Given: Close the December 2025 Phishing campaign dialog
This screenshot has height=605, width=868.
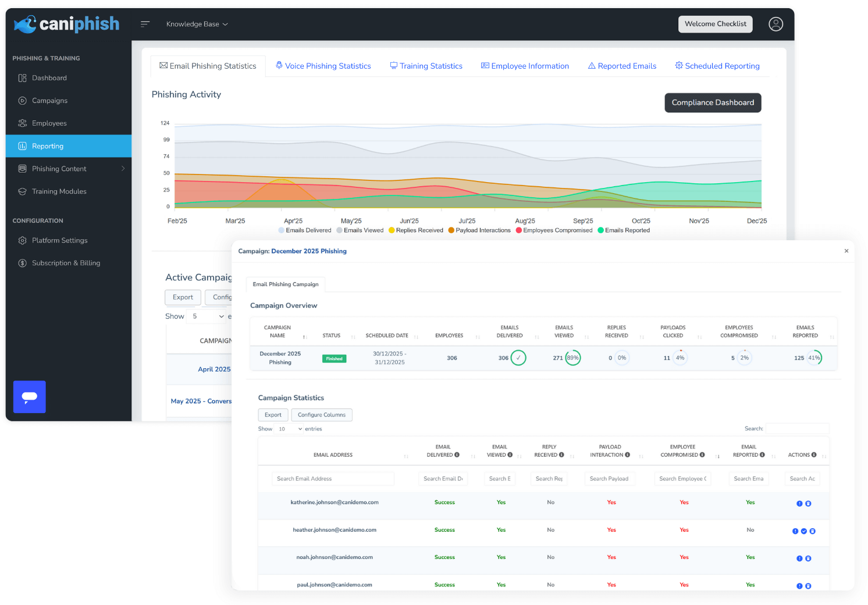Looking at the screenshot, I should pyautogui.click(x=846, y=251).
